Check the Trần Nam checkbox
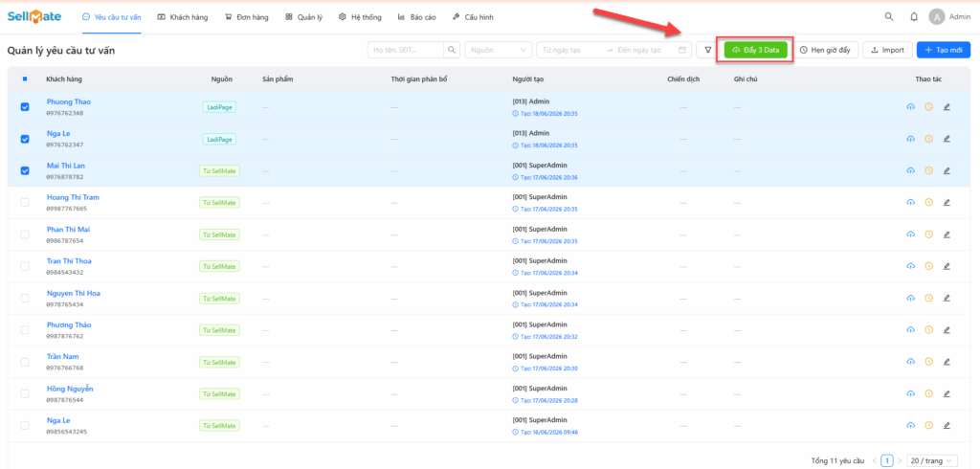This screenshot has width=980, height=469. 25,362
